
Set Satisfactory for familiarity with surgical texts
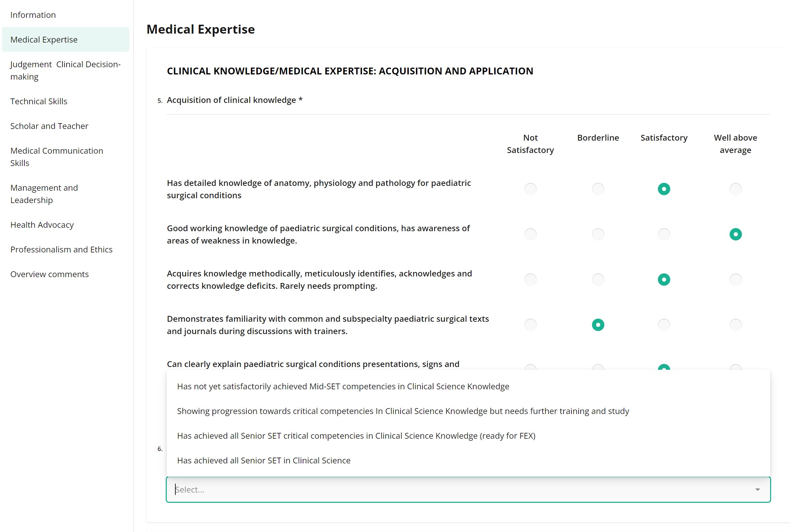point(664,325)
